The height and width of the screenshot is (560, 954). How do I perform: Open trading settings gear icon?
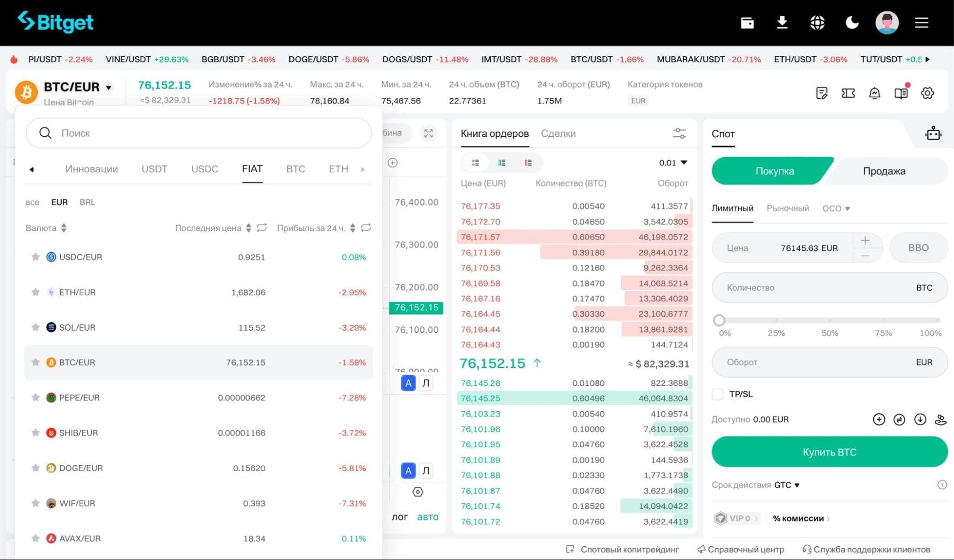coord(927,93)
